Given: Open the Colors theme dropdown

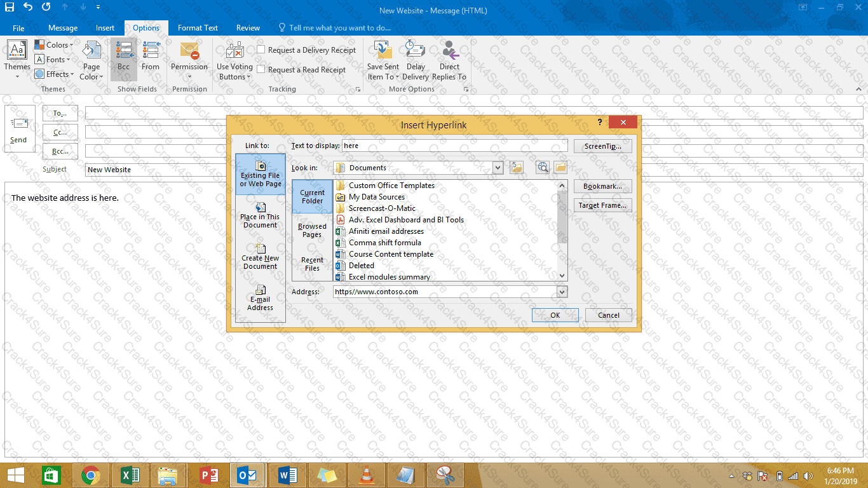Looking at the screenshot, I should 55,45.
